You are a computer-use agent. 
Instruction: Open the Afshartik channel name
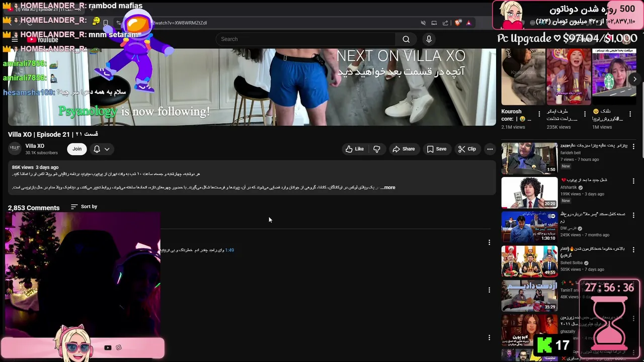[x=569, y=188]
